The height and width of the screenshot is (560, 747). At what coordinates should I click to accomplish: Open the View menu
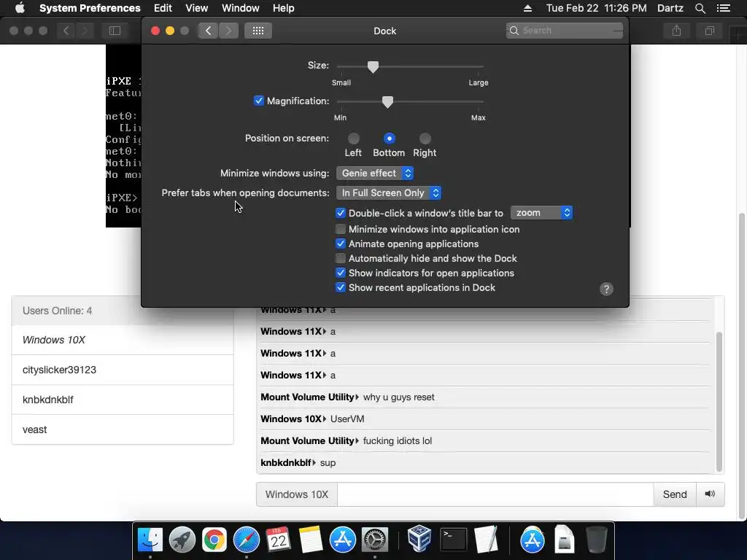point(196,8)
